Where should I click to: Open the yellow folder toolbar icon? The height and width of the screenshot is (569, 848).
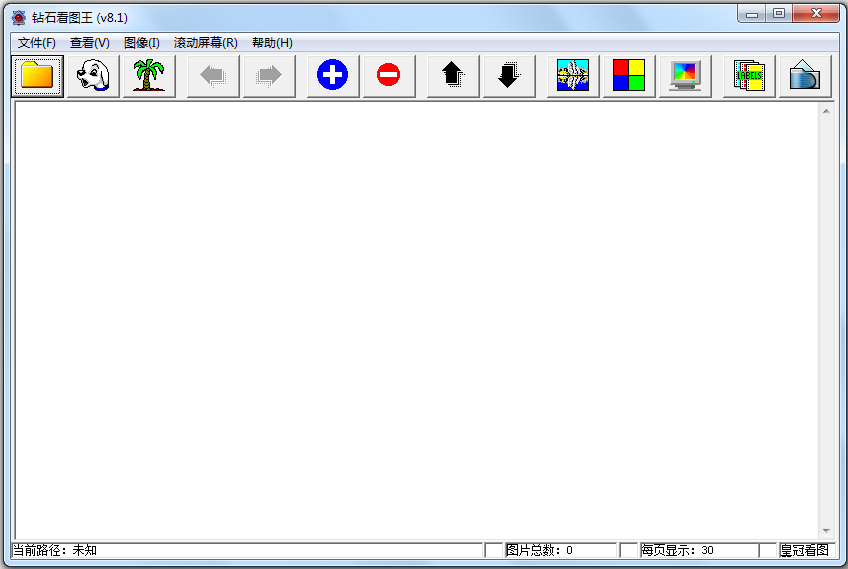pyautogui.click(x=37, y=76)
